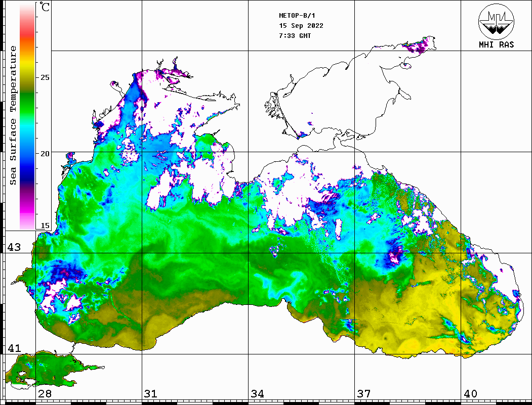Click the time '7:33 GMT'
This screenshot has width=532, height=405.
(x=295, y=35)
